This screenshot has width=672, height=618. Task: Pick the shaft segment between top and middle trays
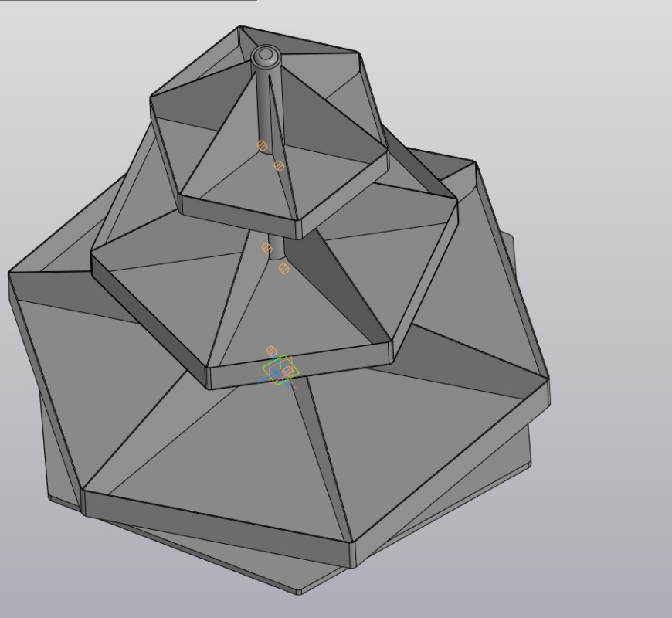point(276,246)
